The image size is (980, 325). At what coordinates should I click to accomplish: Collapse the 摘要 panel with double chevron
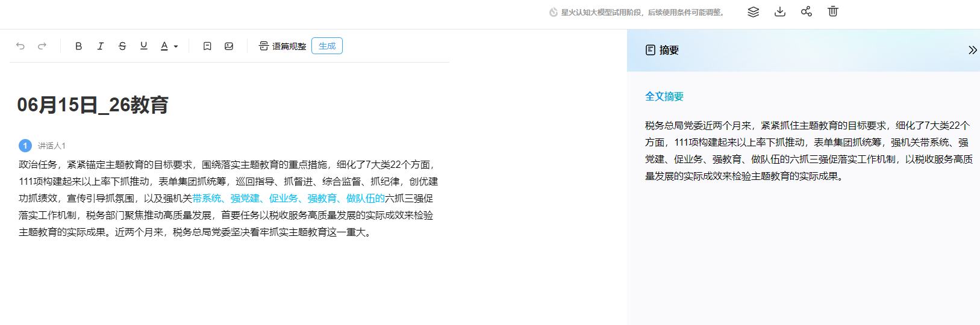pyautogui.click(x=972, y=50)
